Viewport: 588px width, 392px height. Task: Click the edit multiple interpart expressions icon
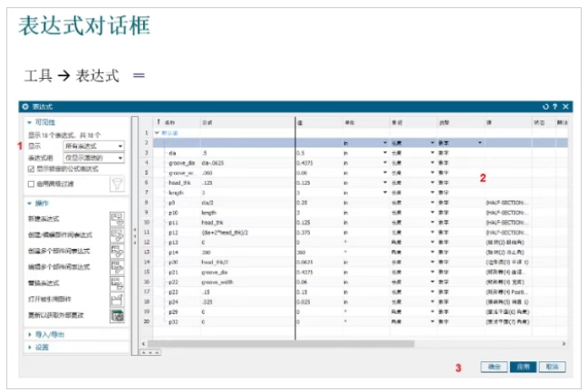117,267
